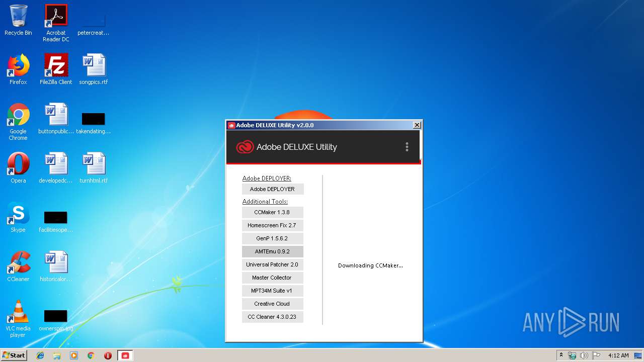
Task: Launch Opera from desktop
Action: point(18,168)
